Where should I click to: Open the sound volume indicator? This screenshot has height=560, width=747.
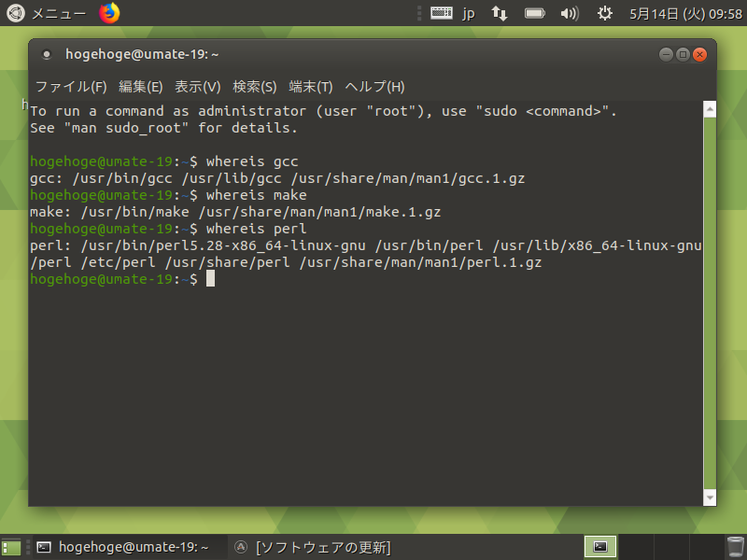coord(570,13)
